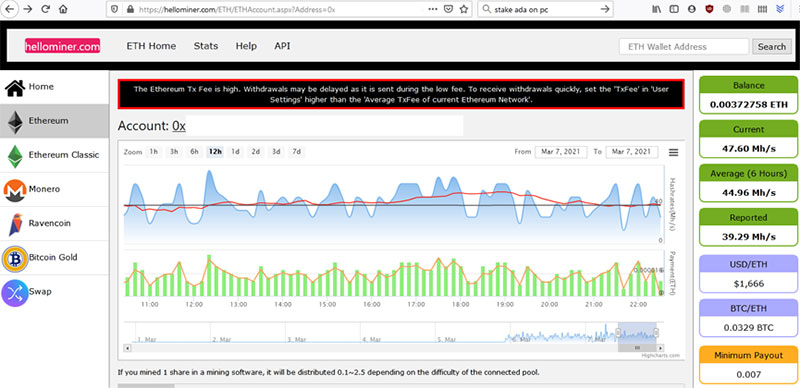Screen dimensions: 800x388
Task: Go back with the browser back arrow
Action: point(10,9)
